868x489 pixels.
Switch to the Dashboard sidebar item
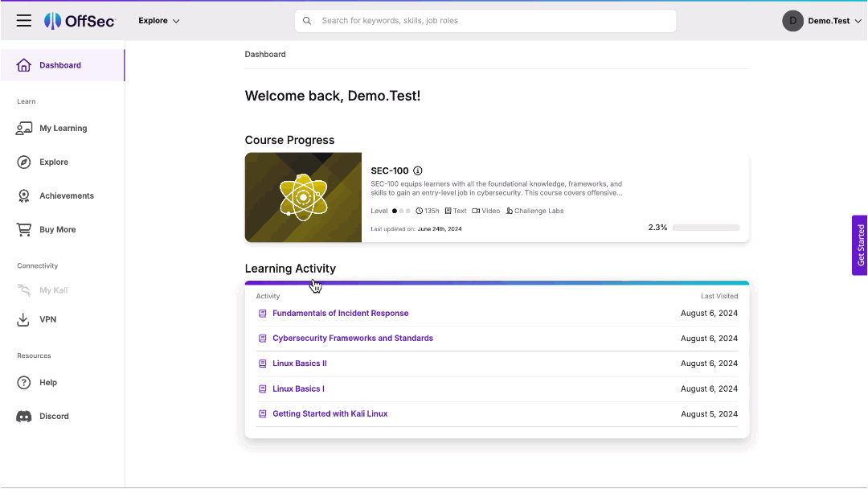pyautogui.click(x=59, y=65)
